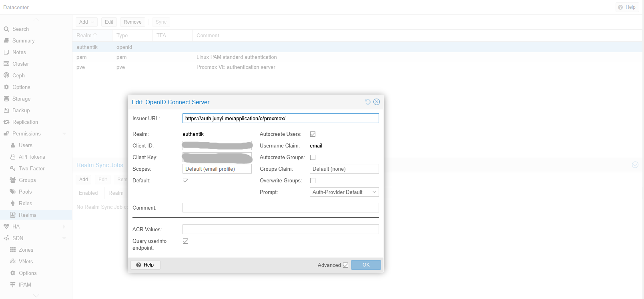Click the Datacenter Options gear icon
Viewport: 644px width, 299px height.
pos(6,87)
